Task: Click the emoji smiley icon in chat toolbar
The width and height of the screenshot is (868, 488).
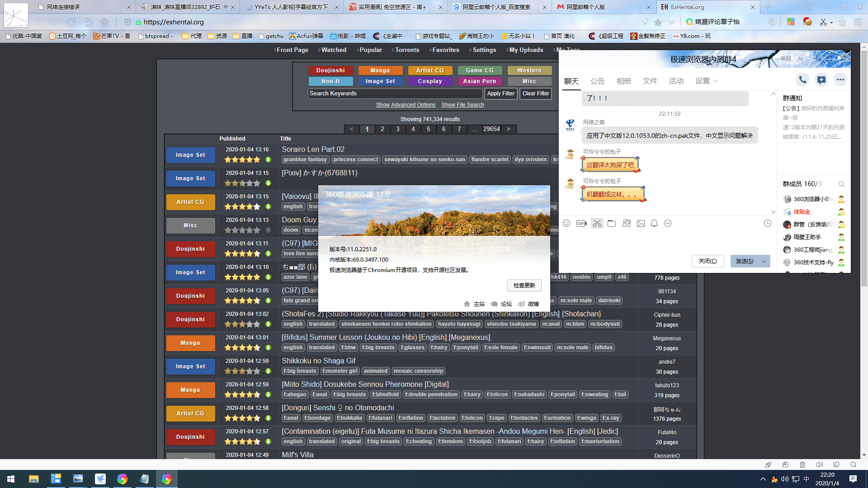Action: (x=566, y=224)
